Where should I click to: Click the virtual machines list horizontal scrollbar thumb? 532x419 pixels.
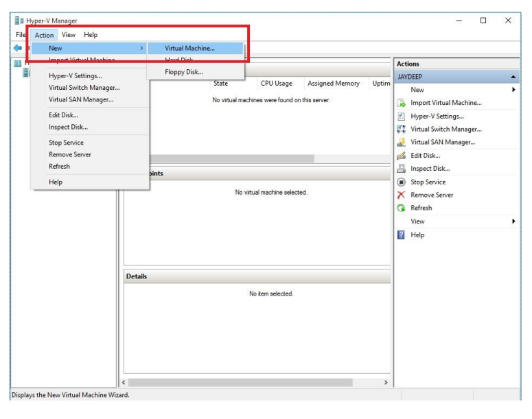(232, 158)
